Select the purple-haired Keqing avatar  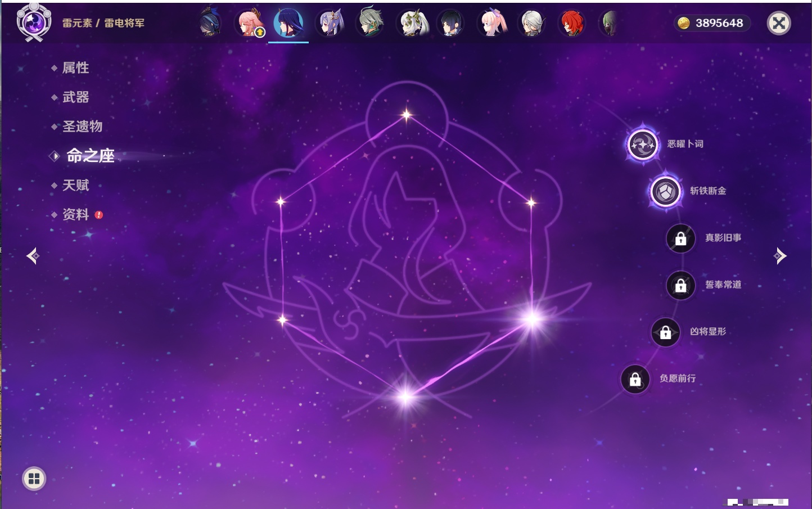point(330,23)
